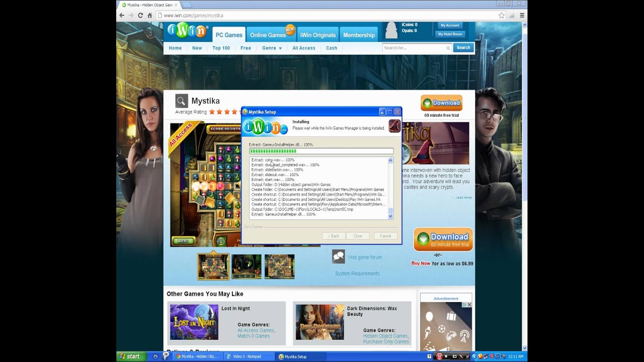This screenshot has height=362, width=644.
Task: Click the Close button in Mystika Setup
Action: click(358, 236)
